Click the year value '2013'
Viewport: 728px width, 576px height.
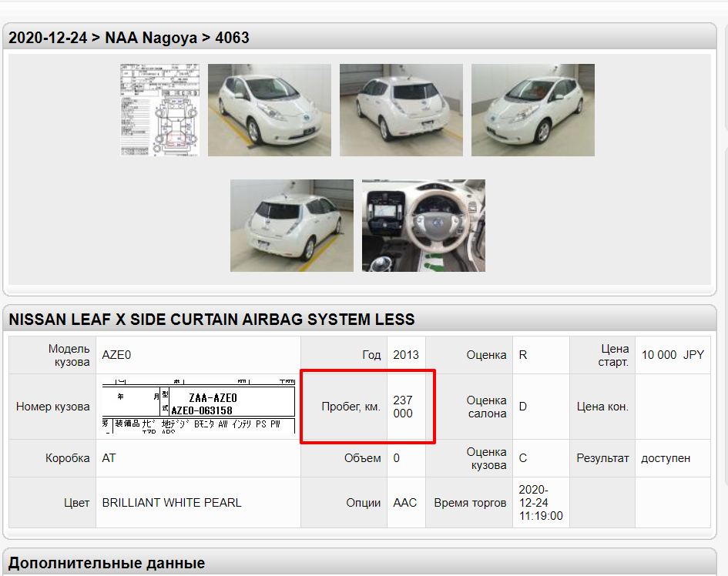406,355
